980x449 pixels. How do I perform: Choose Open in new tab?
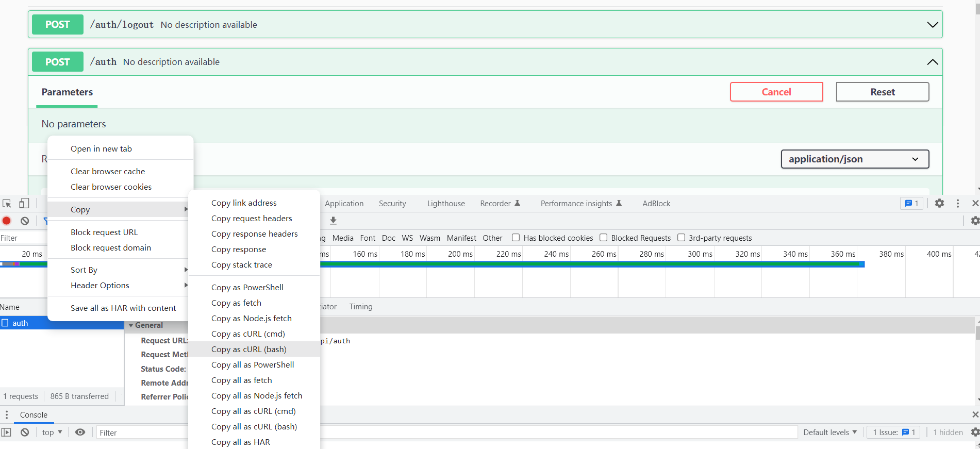[x=121, y=148]
